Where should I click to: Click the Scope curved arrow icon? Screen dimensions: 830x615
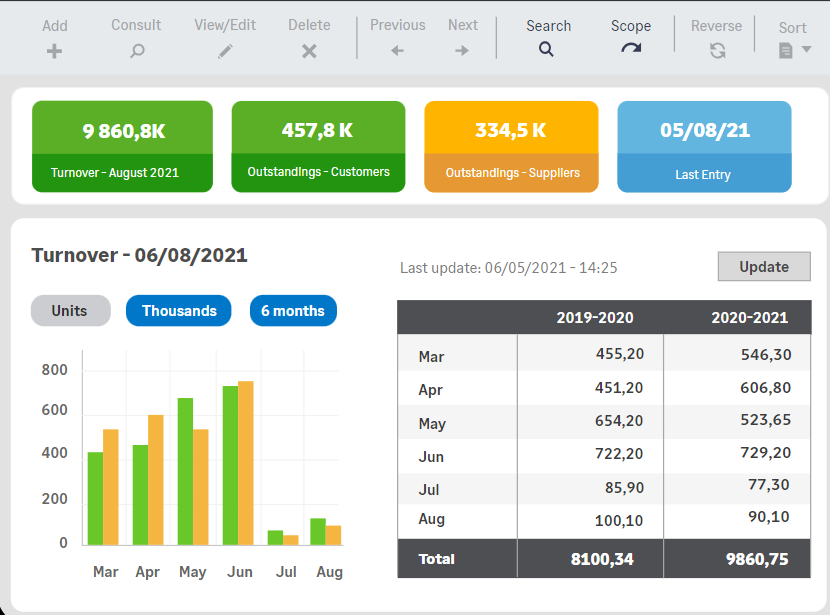(x=631, y=49)
